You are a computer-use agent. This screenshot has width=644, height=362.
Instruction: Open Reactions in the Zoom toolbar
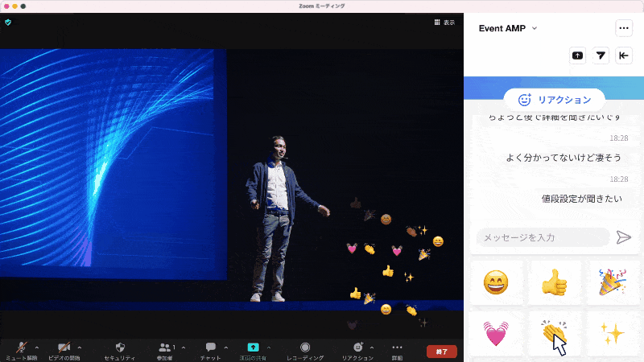[x=357, y=348]
